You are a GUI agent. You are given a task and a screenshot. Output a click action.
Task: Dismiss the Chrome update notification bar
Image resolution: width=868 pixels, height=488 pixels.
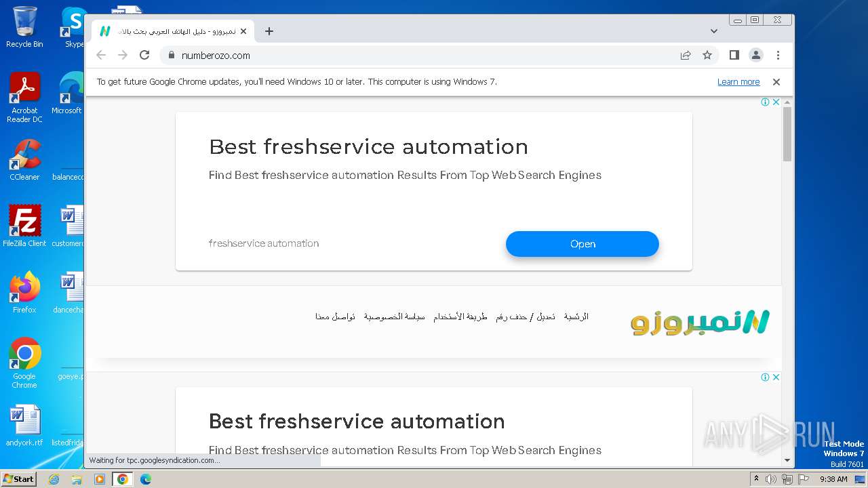coord(776,82)
